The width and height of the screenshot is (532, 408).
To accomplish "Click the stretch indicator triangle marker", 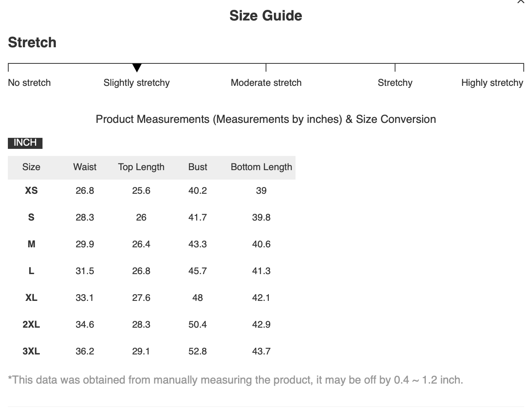I will tap(137, 68).
